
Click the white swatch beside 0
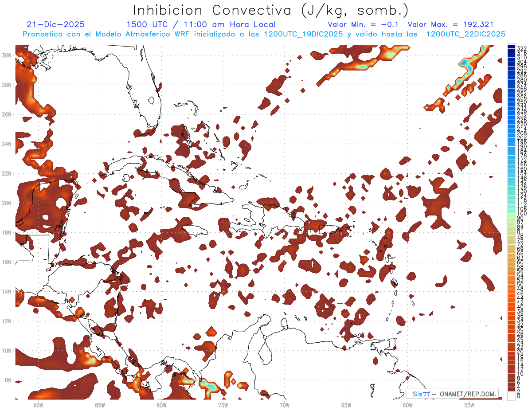click(511, 395)
